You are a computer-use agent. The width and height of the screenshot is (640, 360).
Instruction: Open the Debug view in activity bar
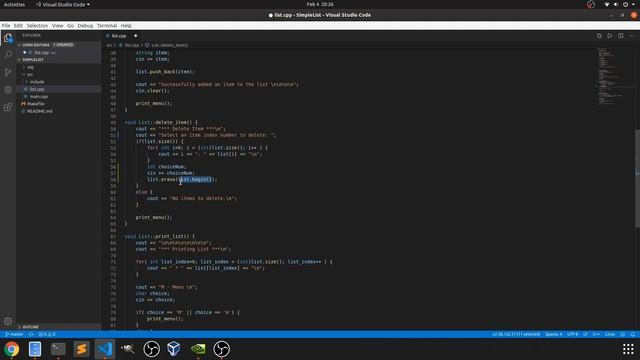click(x=8, y=90)
